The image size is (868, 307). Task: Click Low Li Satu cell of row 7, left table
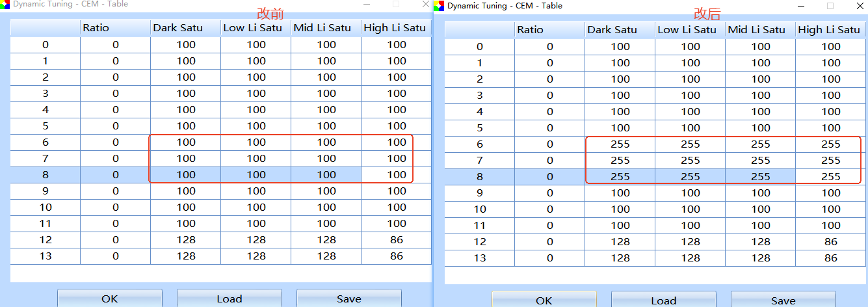[x=256, y=159]
